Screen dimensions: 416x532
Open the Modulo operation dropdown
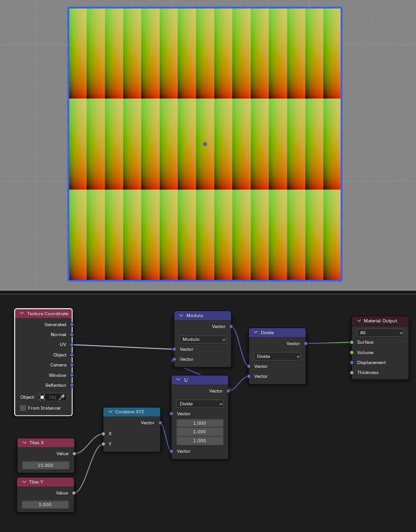[x=203, y=339]
